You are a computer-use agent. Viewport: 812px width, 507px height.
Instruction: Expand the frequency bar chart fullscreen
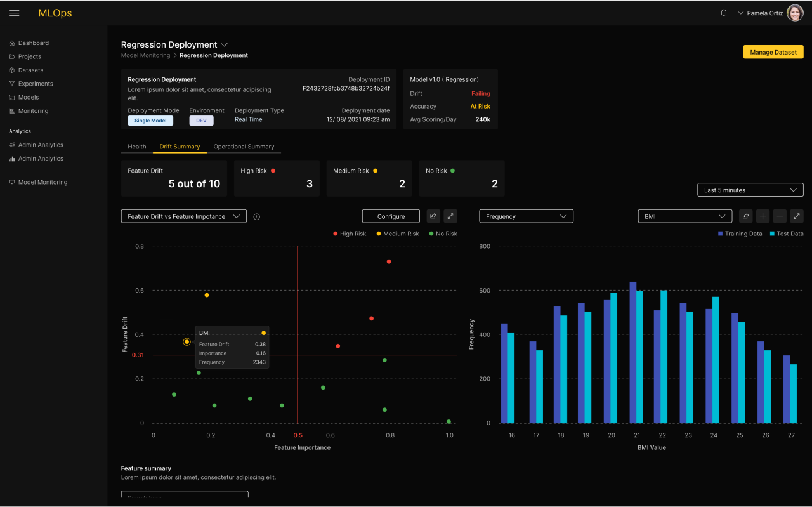point(797,216)
